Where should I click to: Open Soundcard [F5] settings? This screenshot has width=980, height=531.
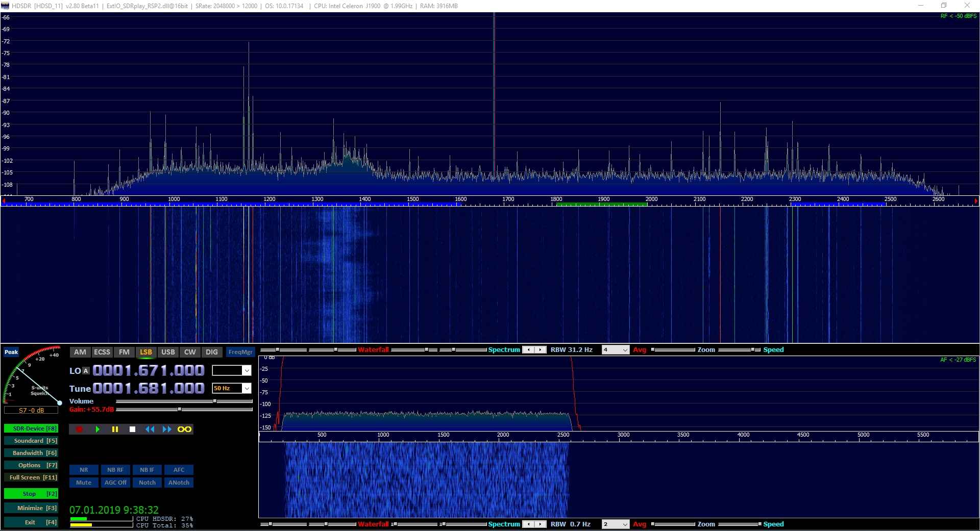click(x=31, y=441)
